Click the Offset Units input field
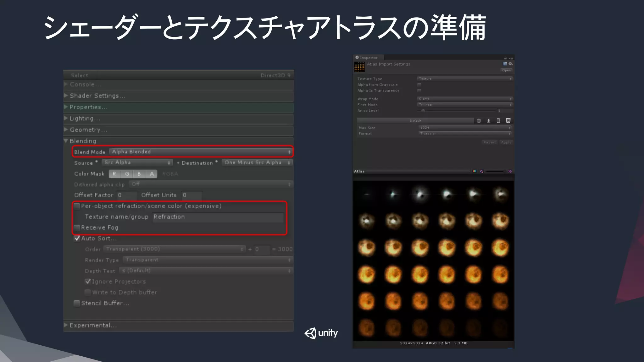Viewport: 644px width, 362px height. click(192, 195)
